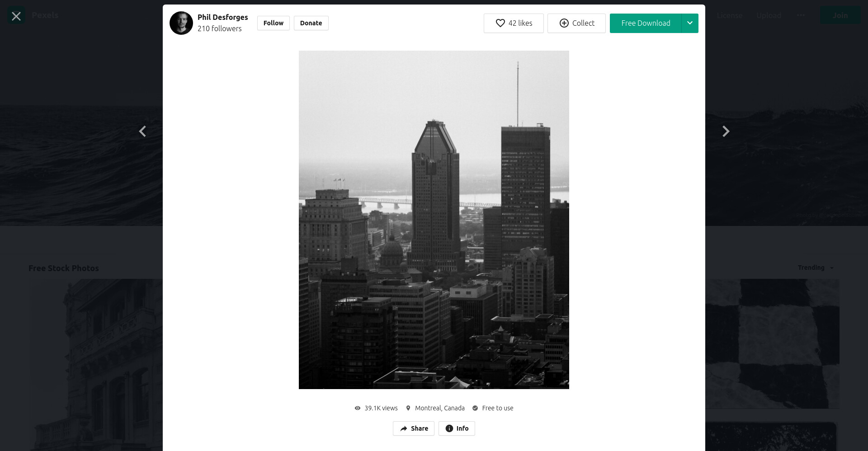
Task: Click the Join button in background header
Action: tap(840, 15)
